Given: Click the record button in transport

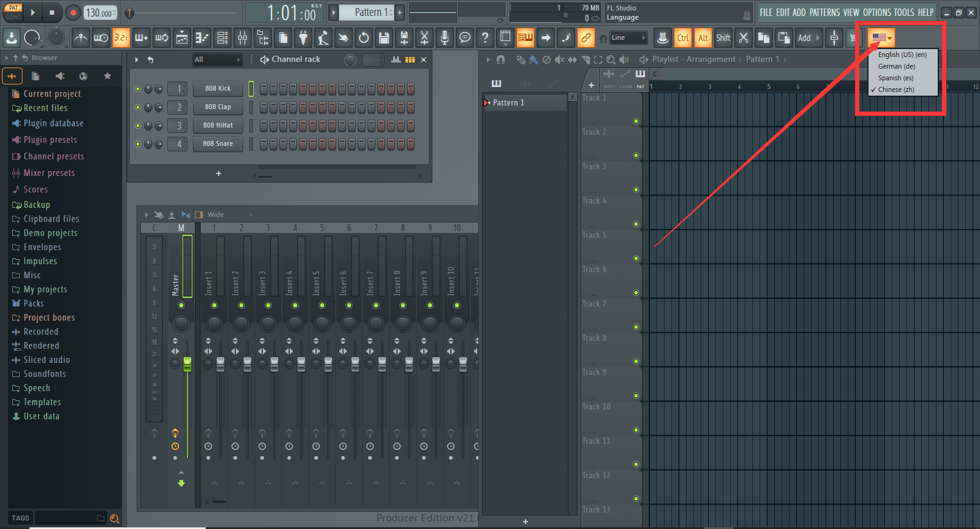Looking at the screenshot, I should (73, 12).
